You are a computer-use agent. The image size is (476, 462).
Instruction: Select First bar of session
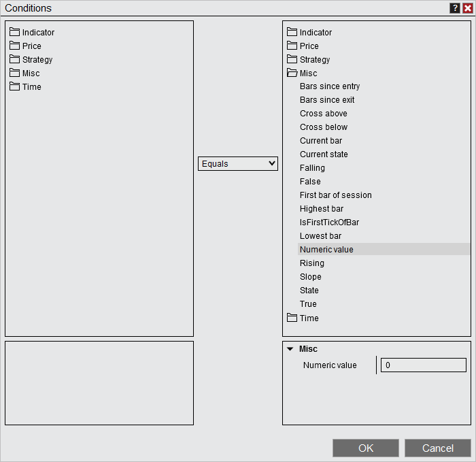(335, 195)
